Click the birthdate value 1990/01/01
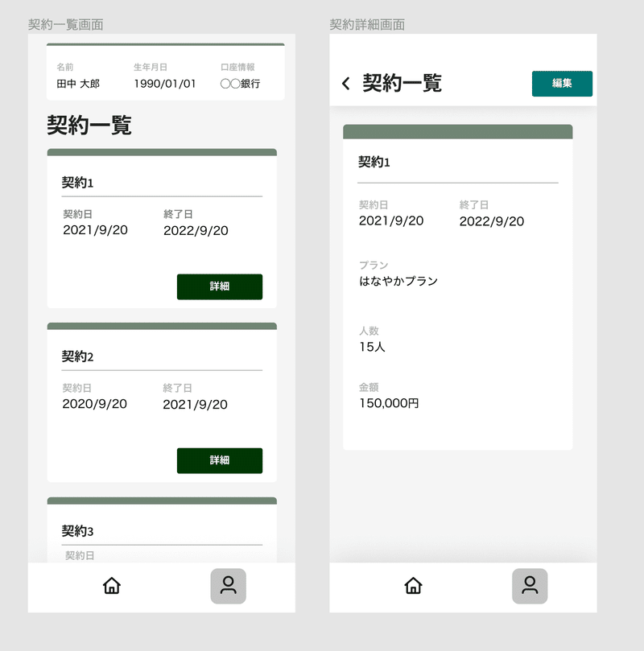The width and height of the screenshot is (644, 651). tap(165, 84)
